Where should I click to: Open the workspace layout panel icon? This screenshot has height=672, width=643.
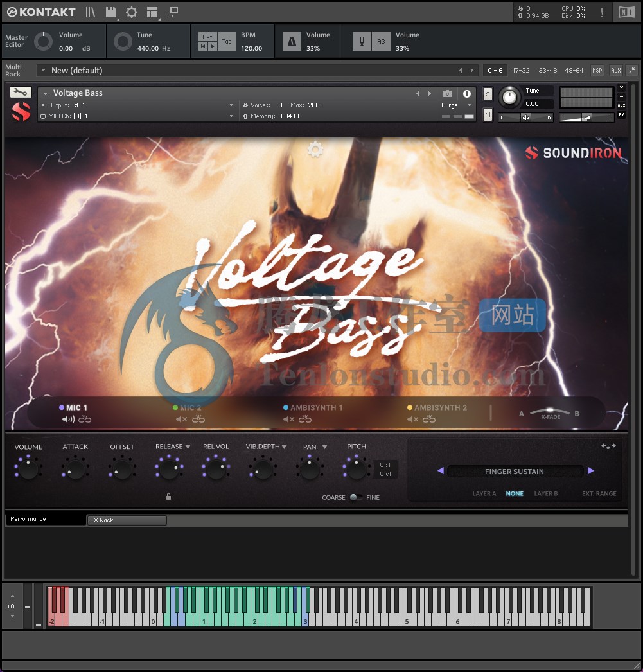(152, 12)
